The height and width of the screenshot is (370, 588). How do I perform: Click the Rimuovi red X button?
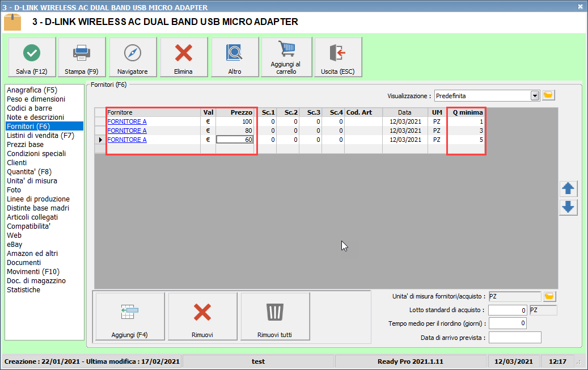(x=202, y=316)
